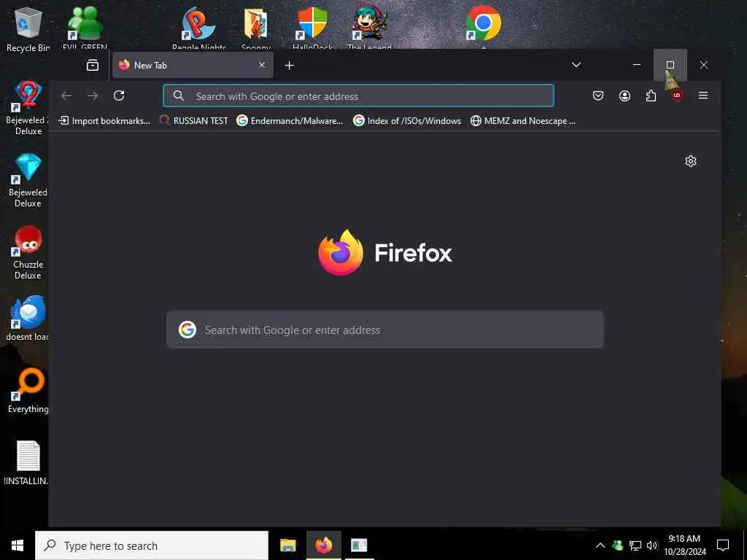Switch to the New Tab tab
Screen dimensions: 747x560
click(x=193, y=65)
